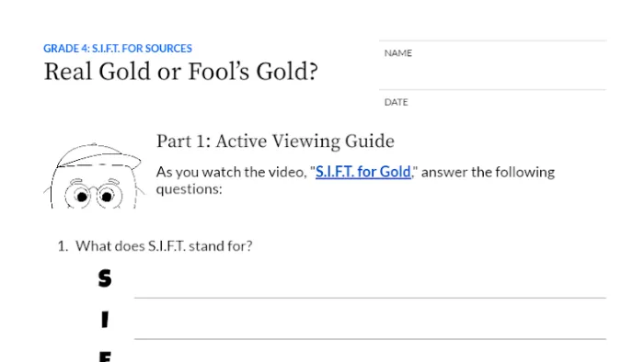Select the "Part 1: Active Viewing Guide" heading

[x=275, y=141]
